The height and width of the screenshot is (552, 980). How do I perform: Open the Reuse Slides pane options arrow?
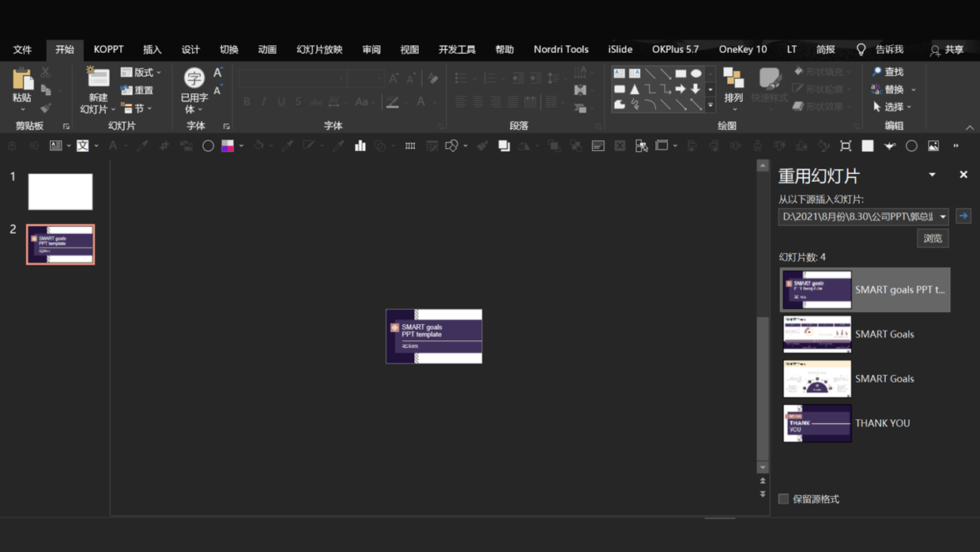pyautogui.click(x=933, y=175)
